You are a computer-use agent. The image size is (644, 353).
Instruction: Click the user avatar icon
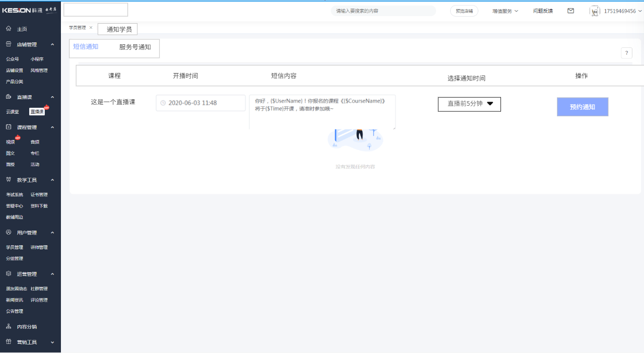click(x=595, y=11)
